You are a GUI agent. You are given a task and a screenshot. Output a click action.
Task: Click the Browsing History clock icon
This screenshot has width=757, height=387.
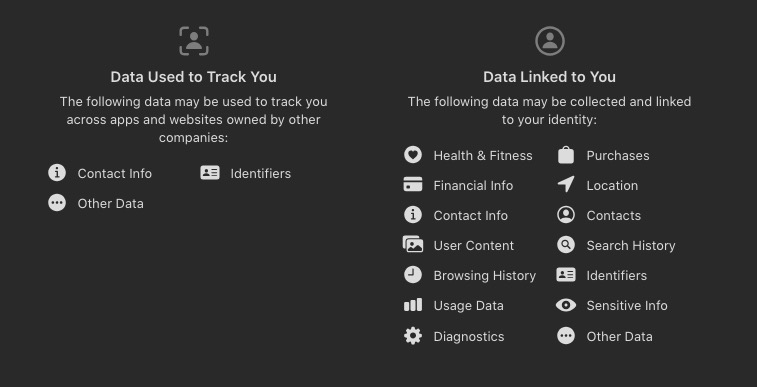413,275
